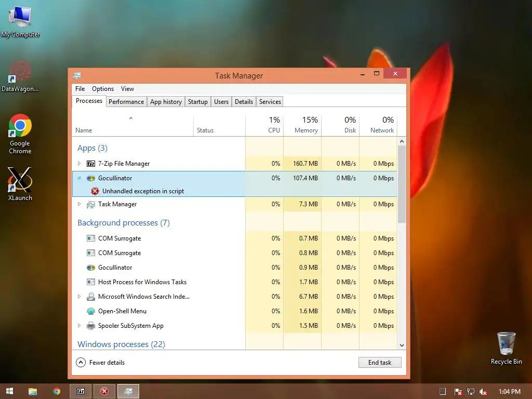Collapse the Gocullinator app row
The height and width of the screenshot is (399, 532).
tap(79, 178)
